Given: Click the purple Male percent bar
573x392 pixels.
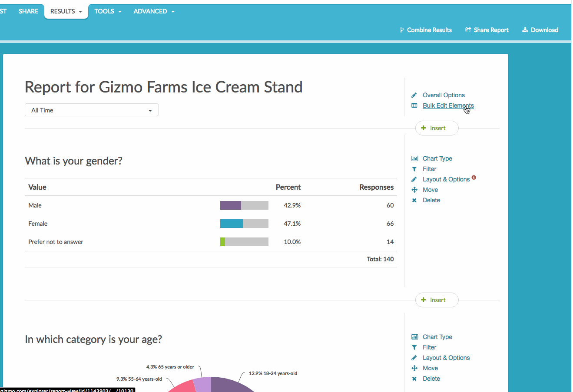Looking at the screenshot, I should coord(231,205).
